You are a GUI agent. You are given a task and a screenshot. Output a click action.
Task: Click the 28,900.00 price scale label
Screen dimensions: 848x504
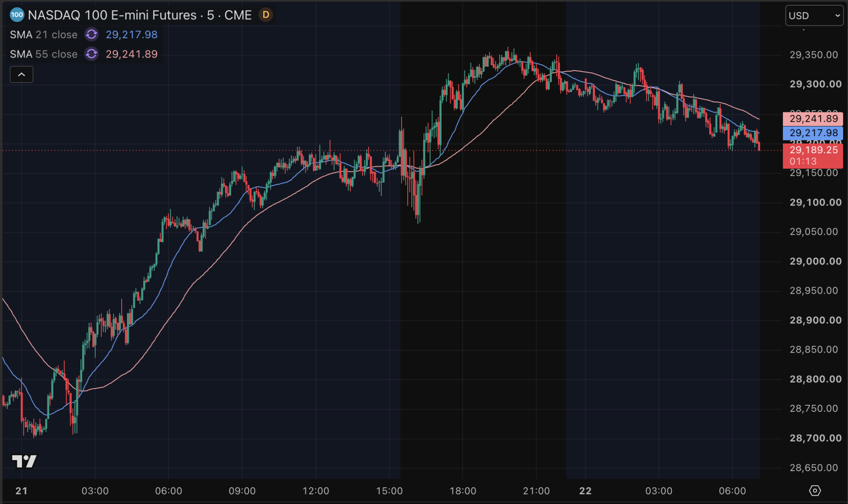(x=815, y=320)
